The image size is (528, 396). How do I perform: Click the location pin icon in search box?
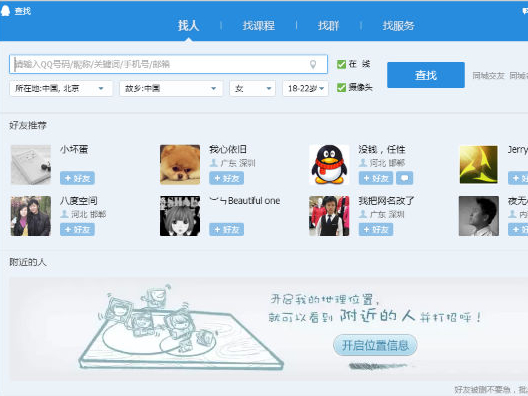(x=313, y=64)
